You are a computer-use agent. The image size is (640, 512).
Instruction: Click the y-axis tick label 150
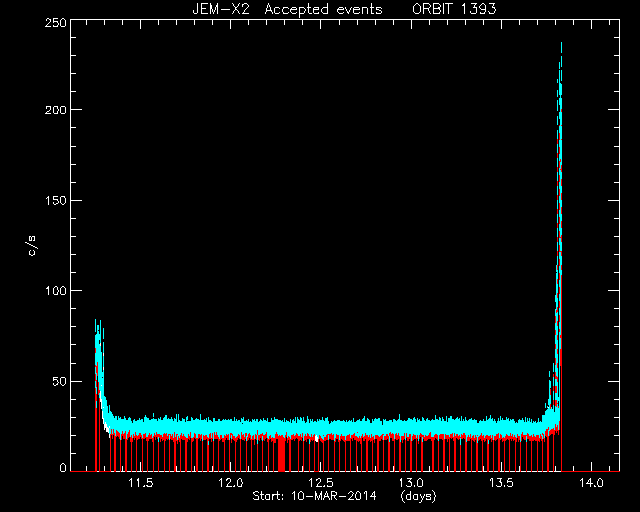tap(55, 200)
